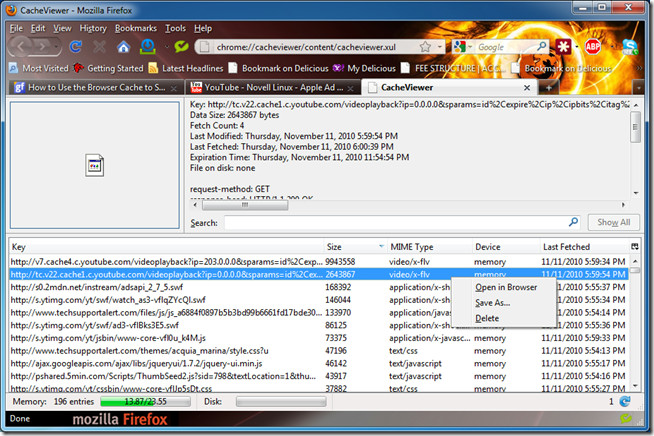Click the column picker icon in list header
This screenshot has width=654, height=436.
634,247
